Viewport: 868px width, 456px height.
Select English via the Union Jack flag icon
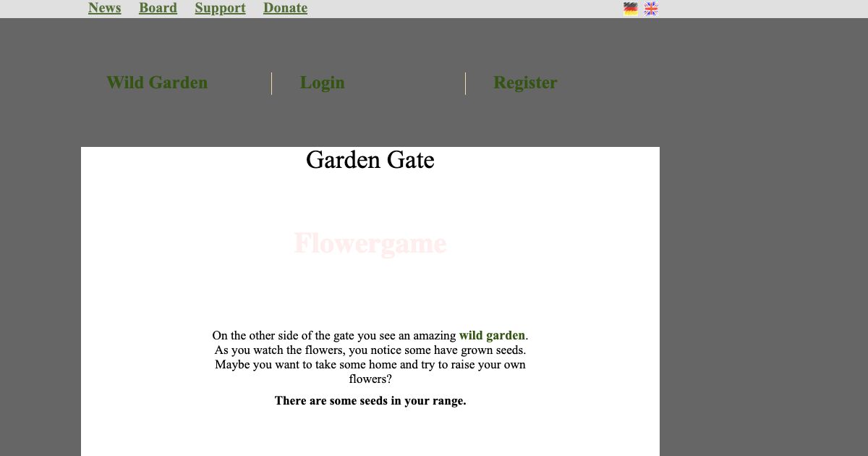(650, 8)
